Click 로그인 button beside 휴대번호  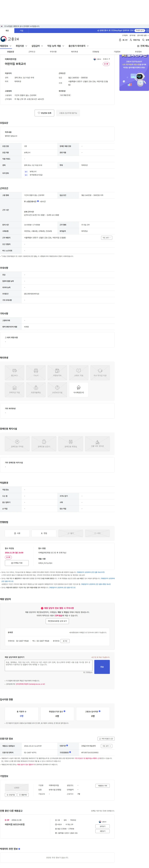coord(65,641)
